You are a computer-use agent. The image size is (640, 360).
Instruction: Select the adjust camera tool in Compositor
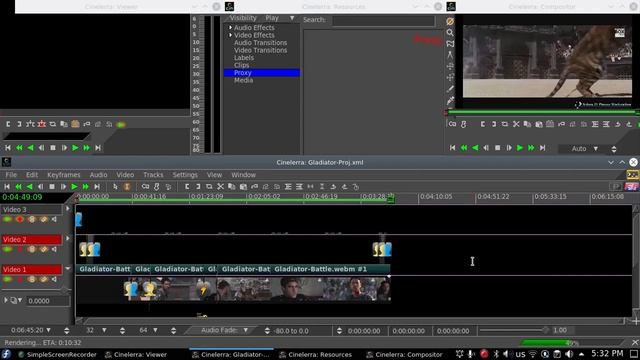[x=450, y=66]
